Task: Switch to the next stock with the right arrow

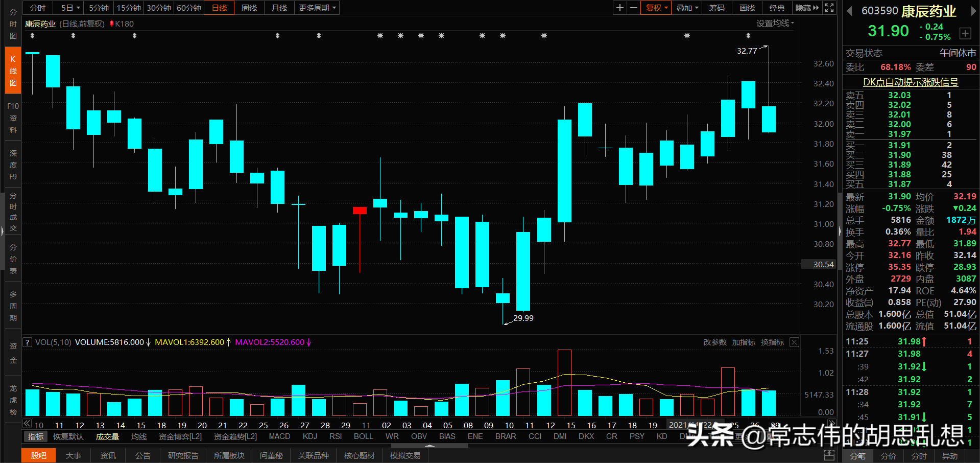Action: [x=974, y=11]
